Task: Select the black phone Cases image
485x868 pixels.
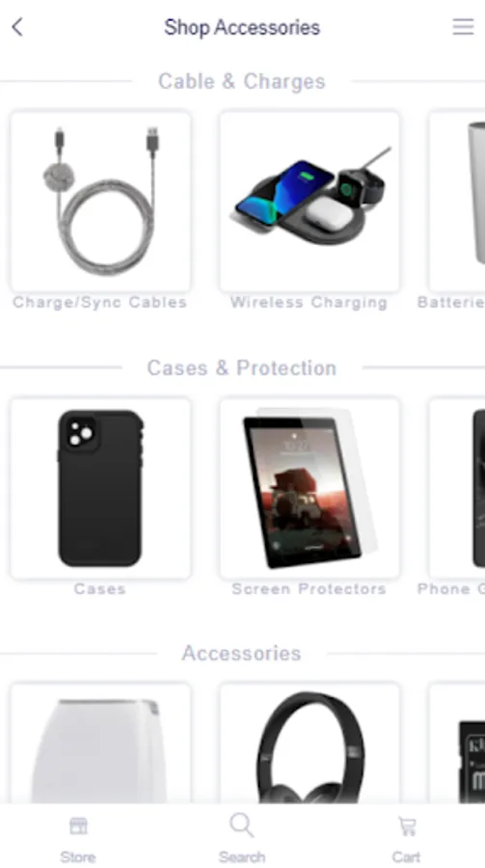Action: click(100, 488)
